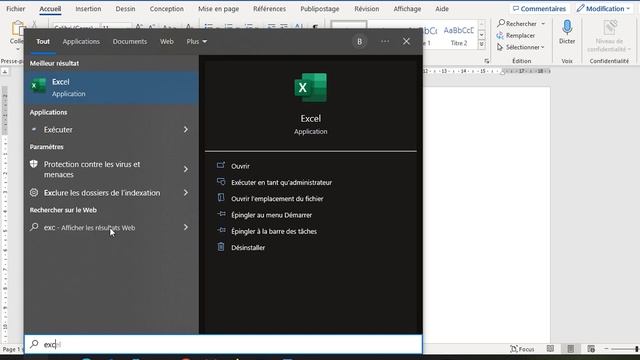Click the zoom slider in Word status bar
The height and width of the screenshot is (360, 640).
point(624,349)
